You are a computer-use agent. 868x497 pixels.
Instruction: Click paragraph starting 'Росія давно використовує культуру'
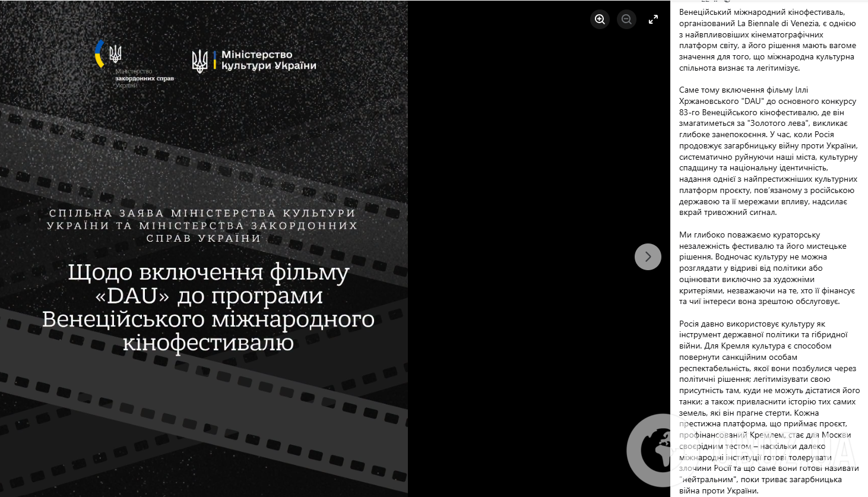769,407
